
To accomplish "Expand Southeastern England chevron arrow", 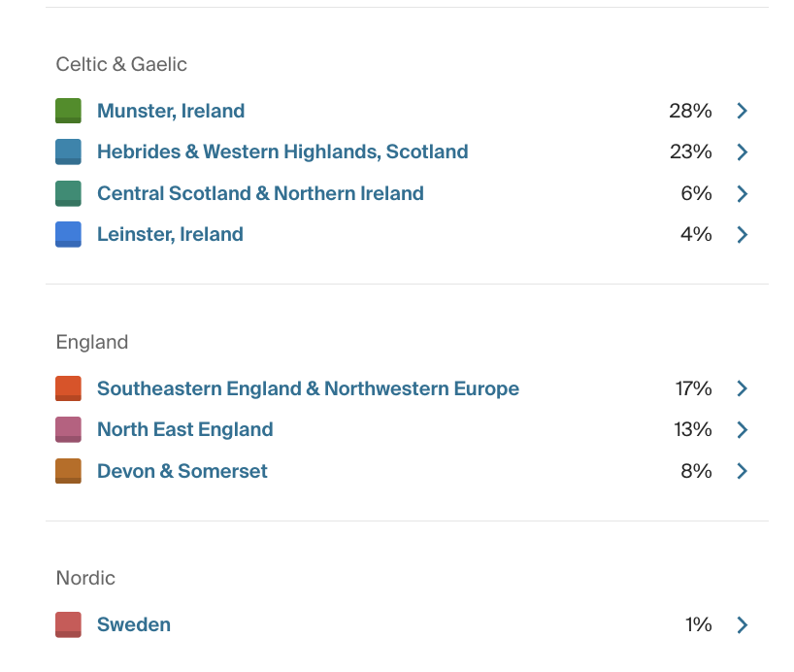I will (742, 388).
